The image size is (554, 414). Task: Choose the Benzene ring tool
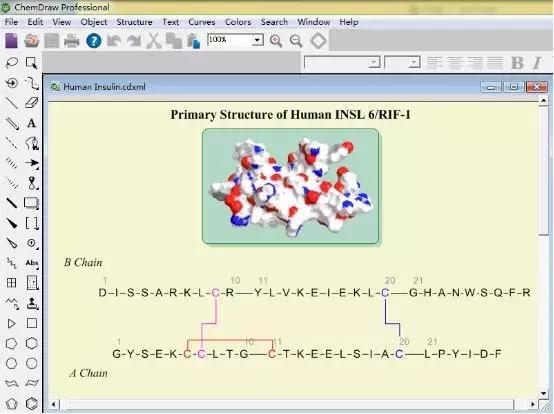31,403
